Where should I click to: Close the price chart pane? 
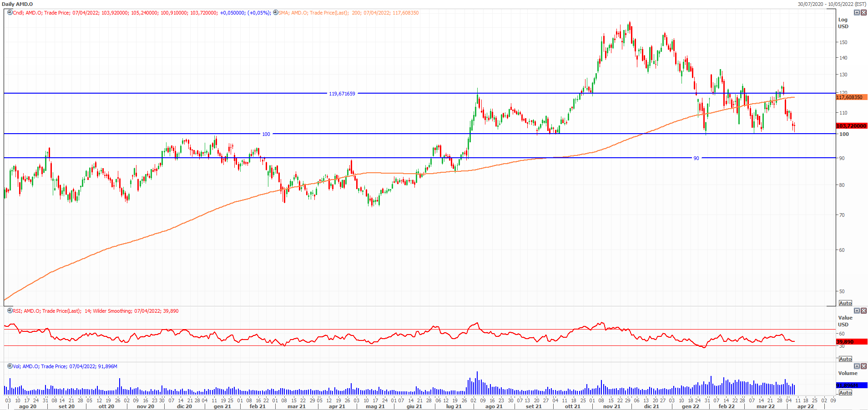(863, 13)
